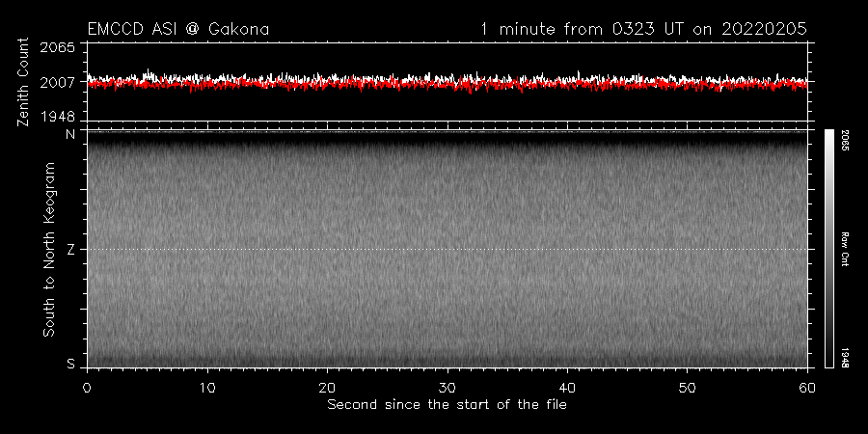This screenshot has width=868, height=434.
Task: Click the 2065 colorbar maximum label
Action: pyautogui.click(x=845, y=141)
